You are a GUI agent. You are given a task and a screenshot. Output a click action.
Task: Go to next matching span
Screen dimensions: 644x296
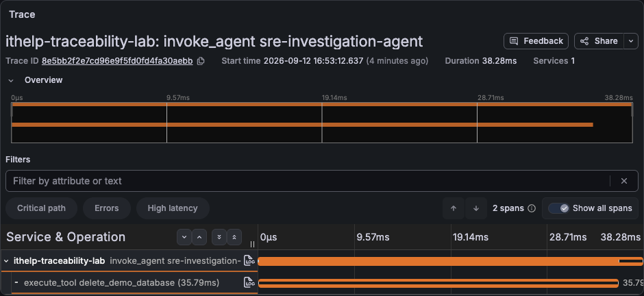[x=476, y=208]
